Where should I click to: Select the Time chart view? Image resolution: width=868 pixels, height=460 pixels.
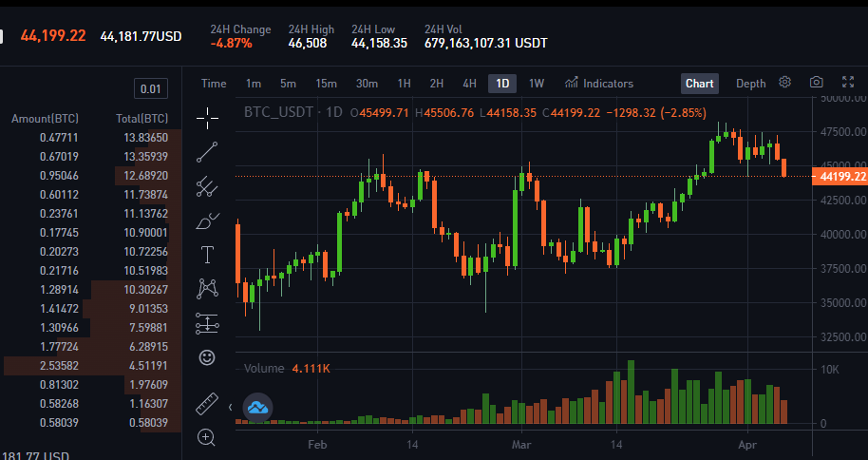[x=214, y=84]
